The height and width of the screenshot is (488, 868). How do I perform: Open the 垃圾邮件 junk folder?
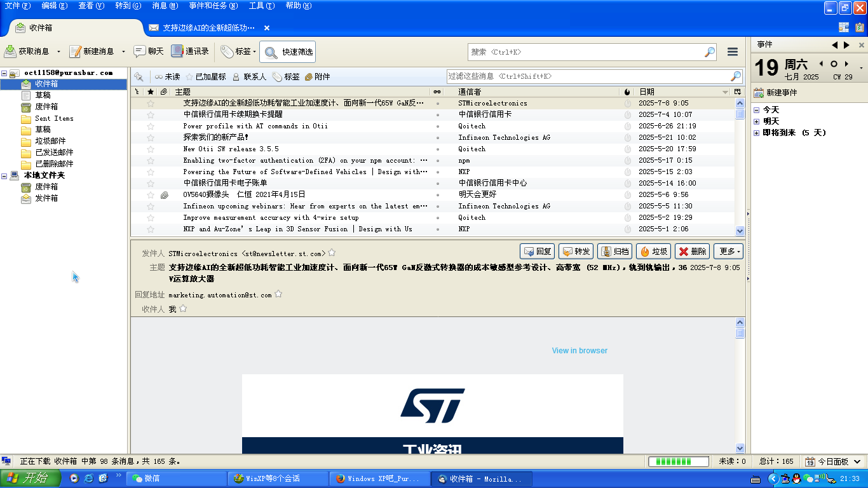pyautogui.click(x=50, y=141)
